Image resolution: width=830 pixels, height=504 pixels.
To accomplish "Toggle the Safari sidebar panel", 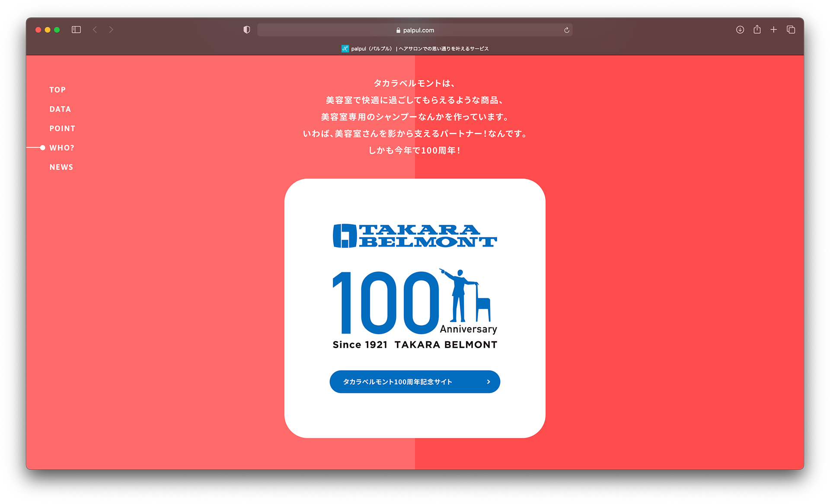I will tap(76, 30).
